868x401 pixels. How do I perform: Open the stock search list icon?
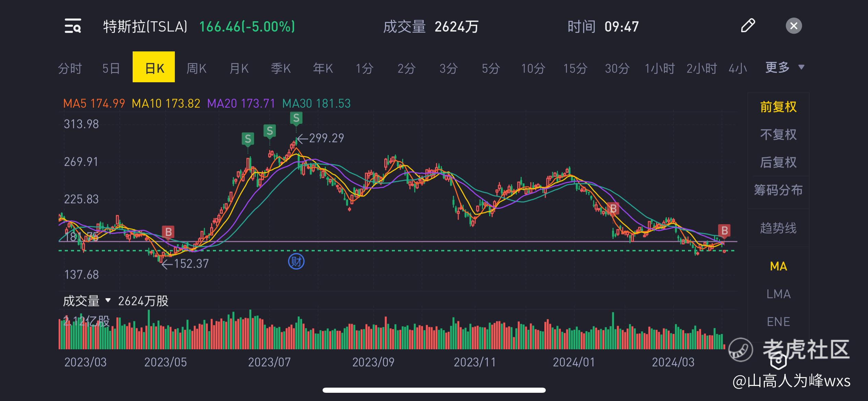[73, 26]
